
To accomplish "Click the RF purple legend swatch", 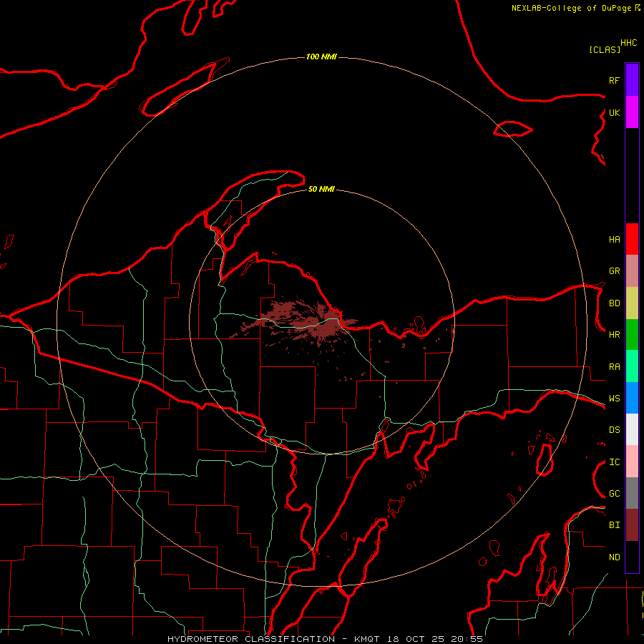I will click(632, 79).
